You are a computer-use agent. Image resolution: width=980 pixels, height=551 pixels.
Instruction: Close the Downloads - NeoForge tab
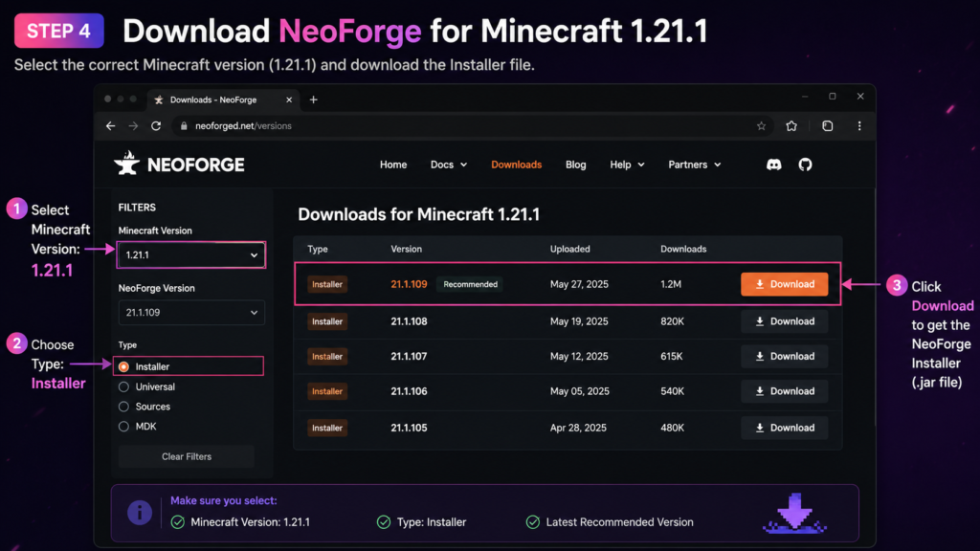pos(289,99)
